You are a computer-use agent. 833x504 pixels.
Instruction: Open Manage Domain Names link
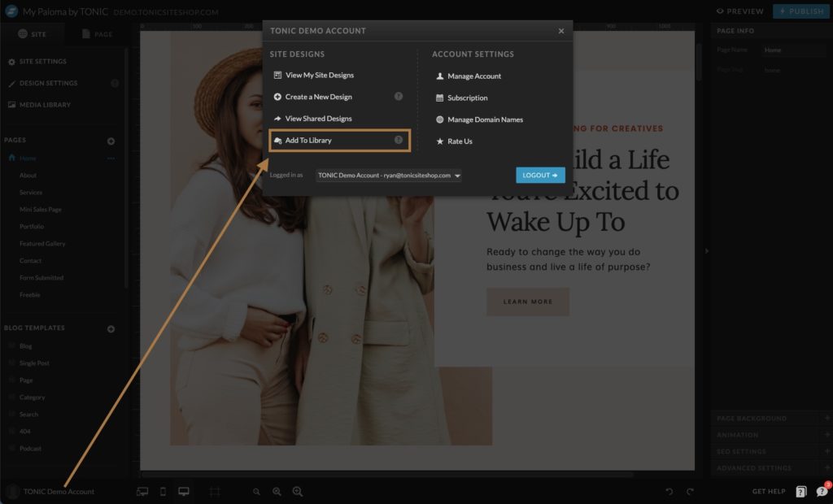click(x=485, y=119)
